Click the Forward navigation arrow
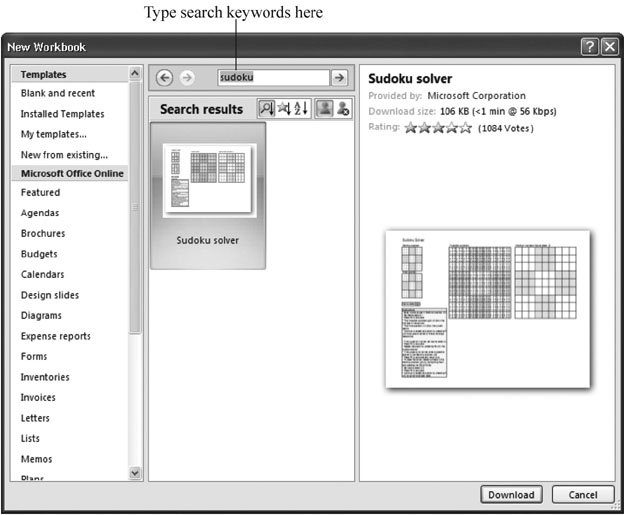Viewport: 624px width, 515px height. pyautogui.click(x=186, y=78)
